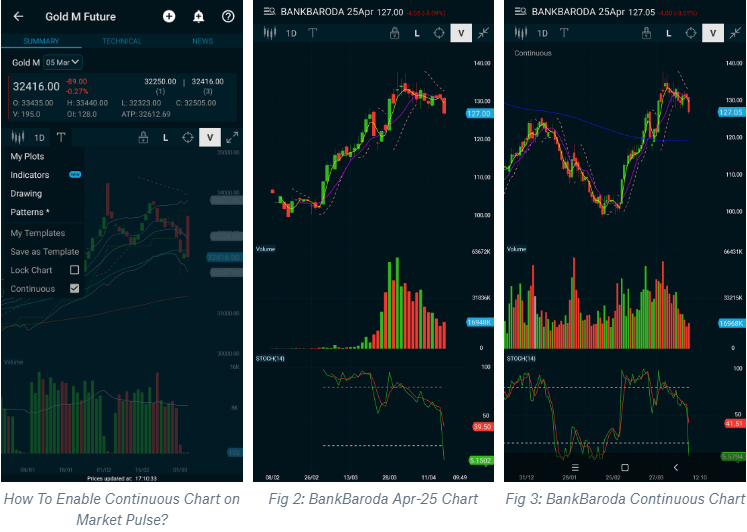
Task: Open chart type icon in Fig 2 toolbar
Action: pos(270,33)
